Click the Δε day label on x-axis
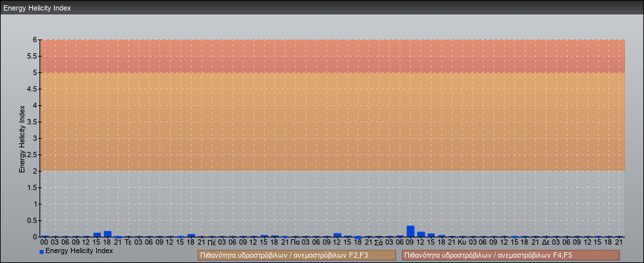Screen dimensions: 644x263 546,243
